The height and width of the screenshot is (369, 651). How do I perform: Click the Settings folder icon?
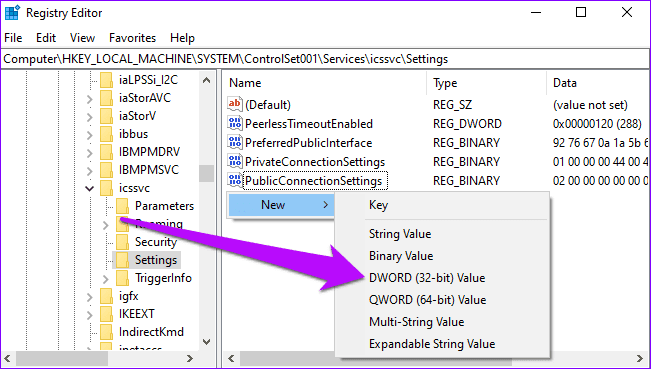[122, 260]
